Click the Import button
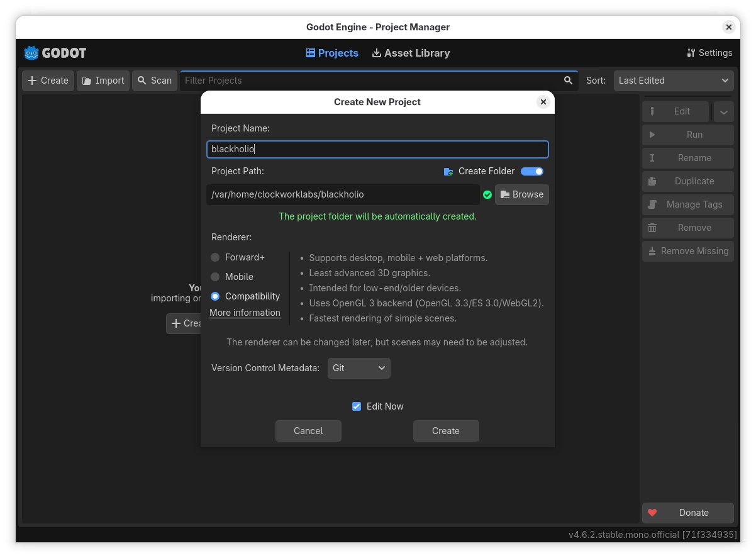756x558 pixels. (x=103, y=81)
